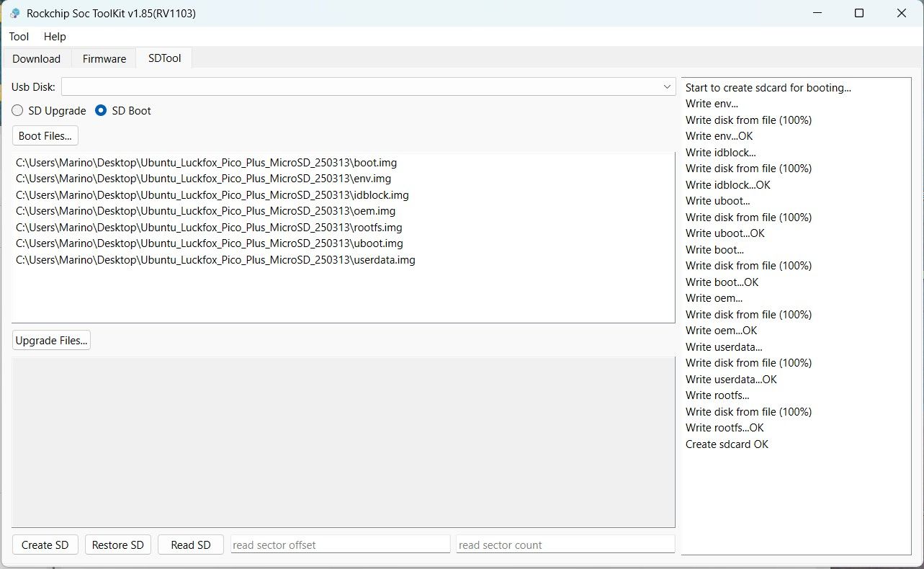Select the SDTool tab
The image size is (924, 569).
pos(164,58)
